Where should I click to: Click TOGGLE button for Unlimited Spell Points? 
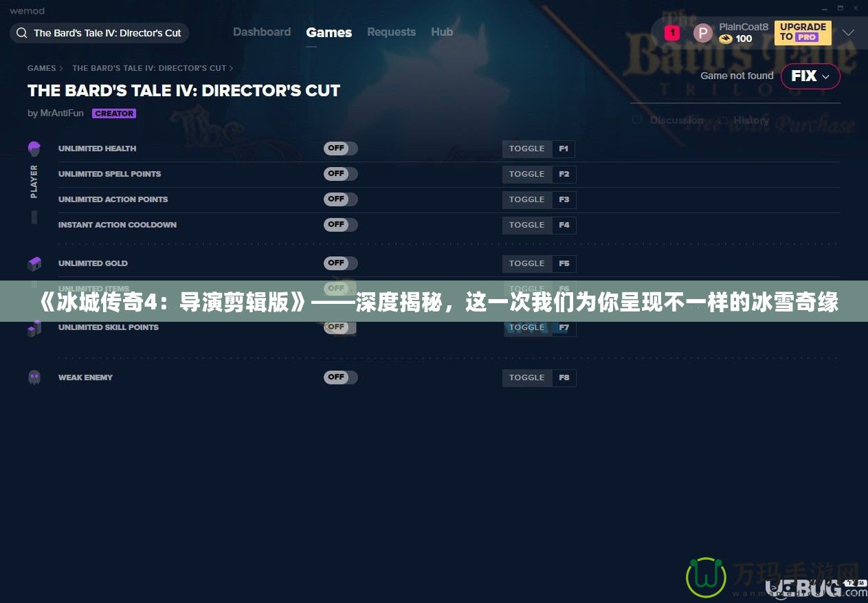[527, 174]
